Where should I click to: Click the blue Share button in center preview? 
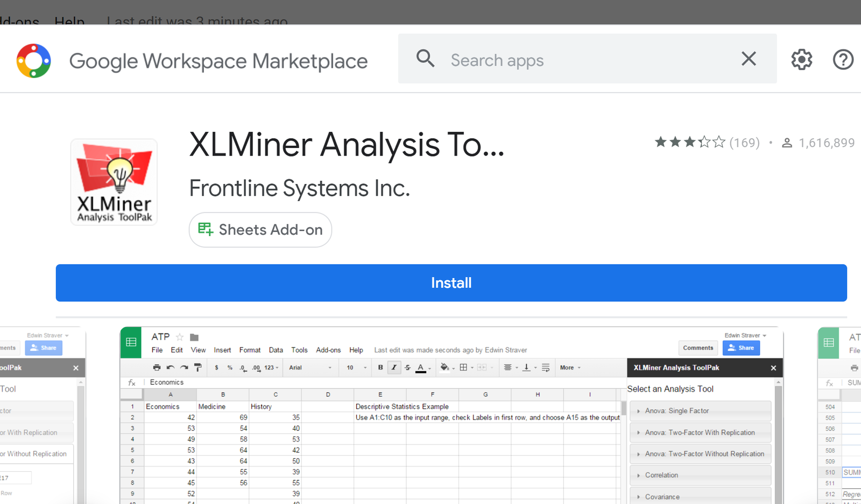coord(741,348)
